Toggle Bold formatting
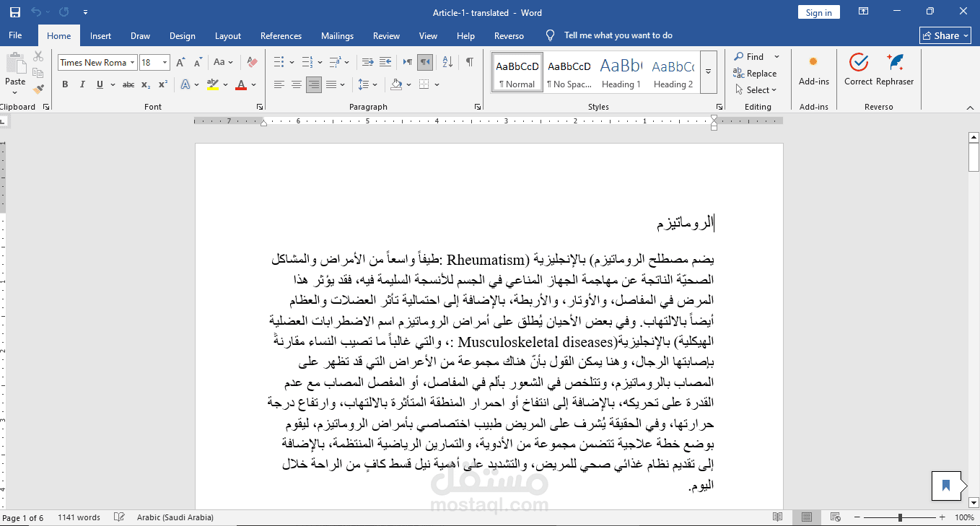 pos(65,84)
